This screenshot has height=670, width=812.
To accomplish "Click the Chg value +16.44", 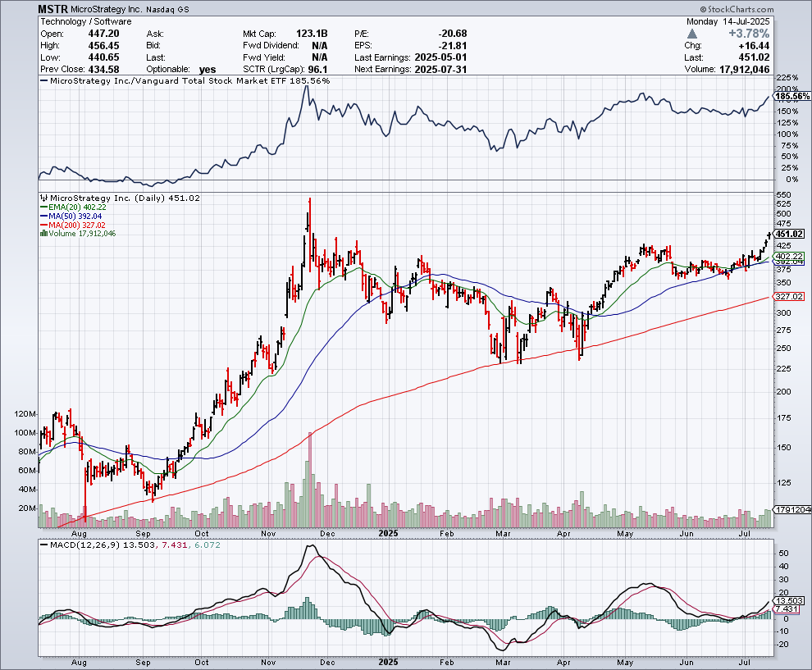I will 752,46.
